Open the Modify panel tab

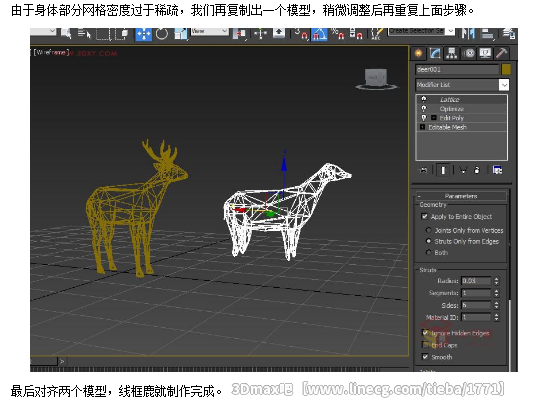pos(435,53)
